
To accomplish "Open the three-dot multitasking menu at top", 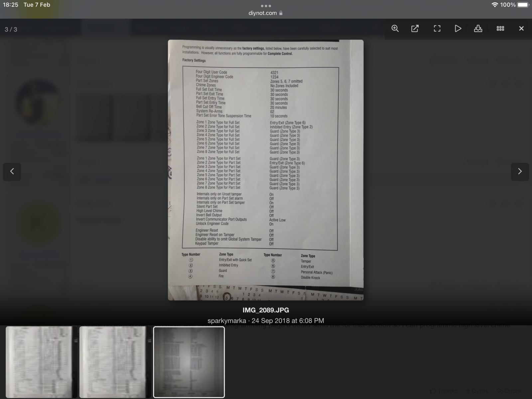I will pyautogui.click(x=266, y=6).
